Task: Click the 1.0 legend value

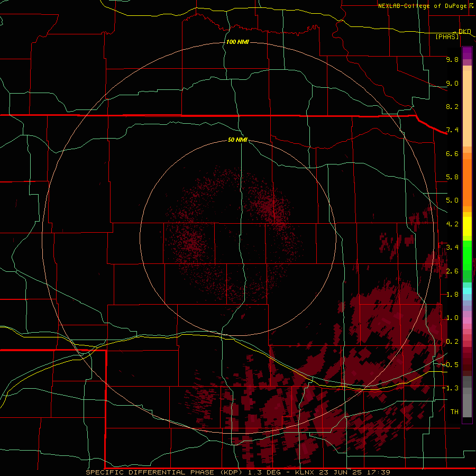Action: click(452, 318)
